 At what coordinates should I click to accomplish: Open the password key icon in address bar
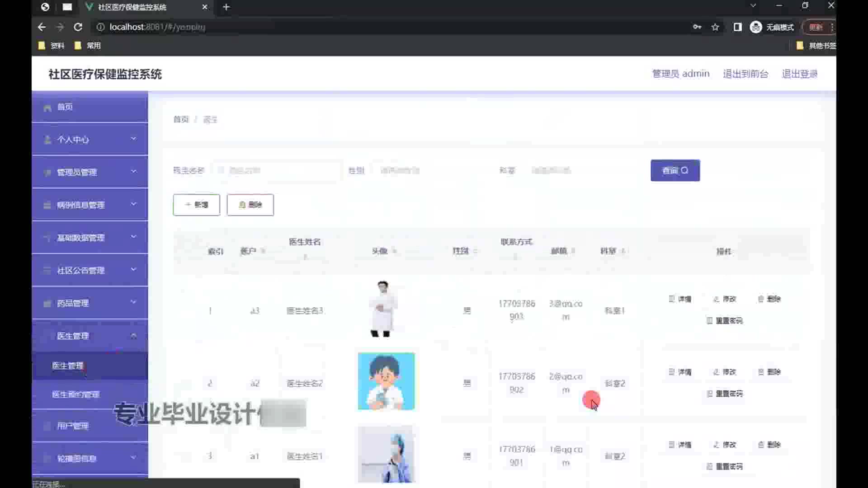tap(697, 27)
